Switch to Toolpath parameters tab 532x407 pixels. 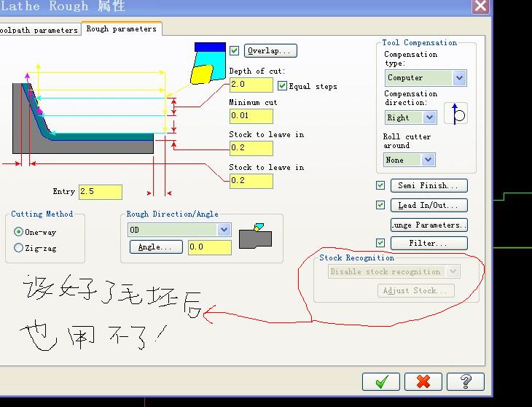pyautogui.click(x=40, y=30)
